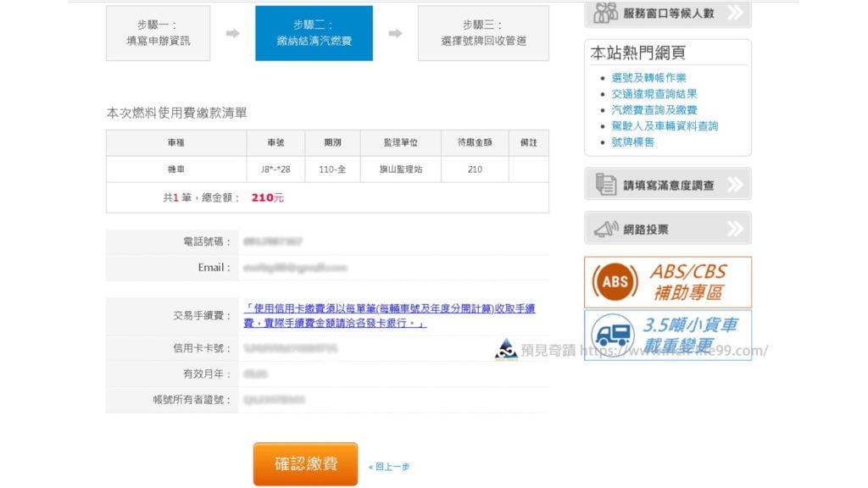Open 駕駛人及車輛資料查詢 link

click(665, 126)
